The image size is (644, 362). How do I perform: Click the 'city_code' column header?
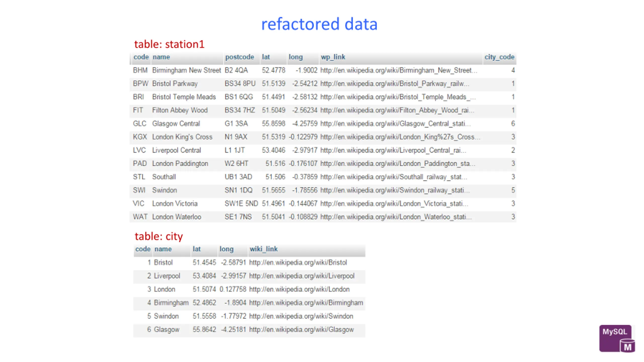499,57
